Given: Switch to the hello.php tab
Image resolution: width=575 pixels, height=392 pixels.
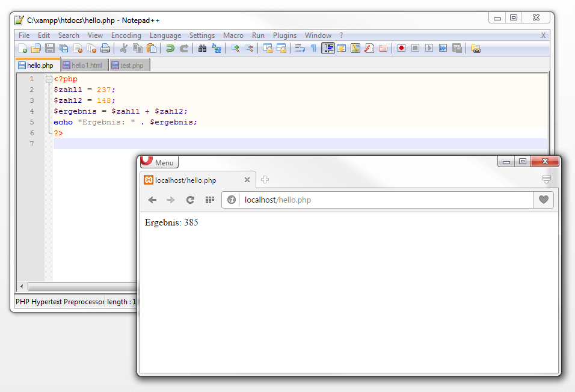Looking at the screenshot, I should click(38, 65).
